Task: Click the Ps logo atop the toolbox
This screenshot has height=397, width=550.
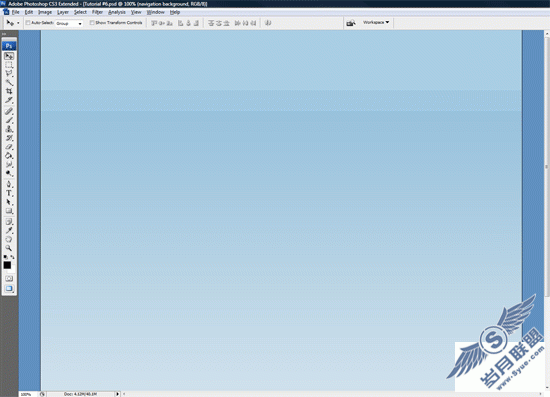Action: coord(9,46)
